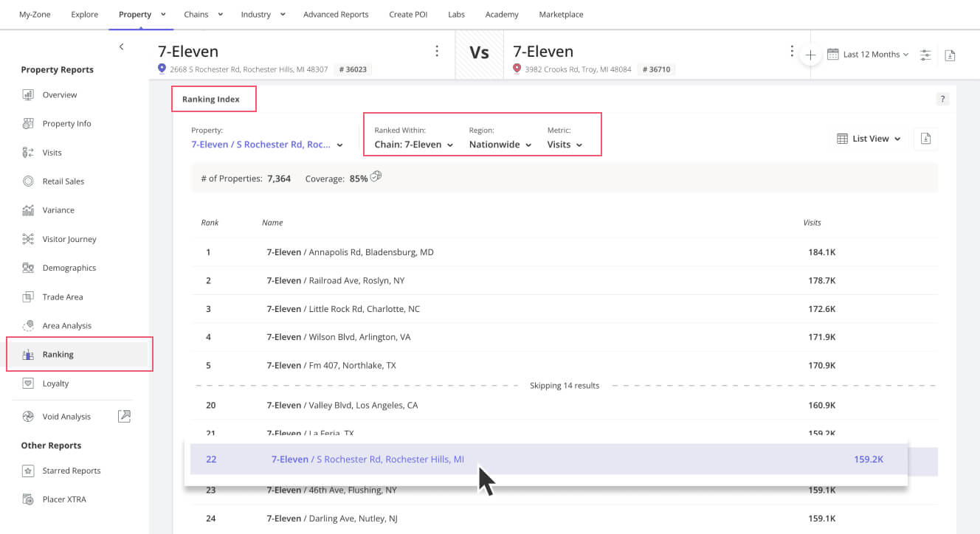Open Void Analysis external link icon
980x534 pixels.
(124, 416)
